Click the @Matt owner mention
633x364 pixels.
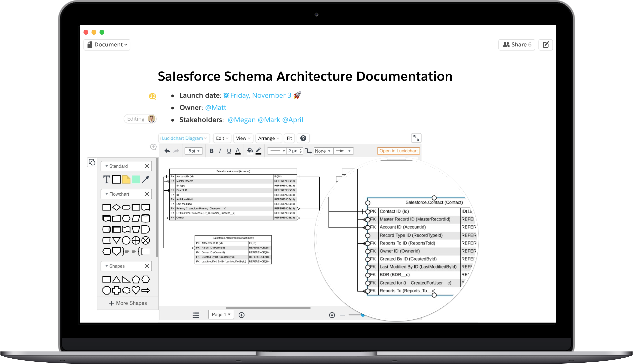point(215,108)
